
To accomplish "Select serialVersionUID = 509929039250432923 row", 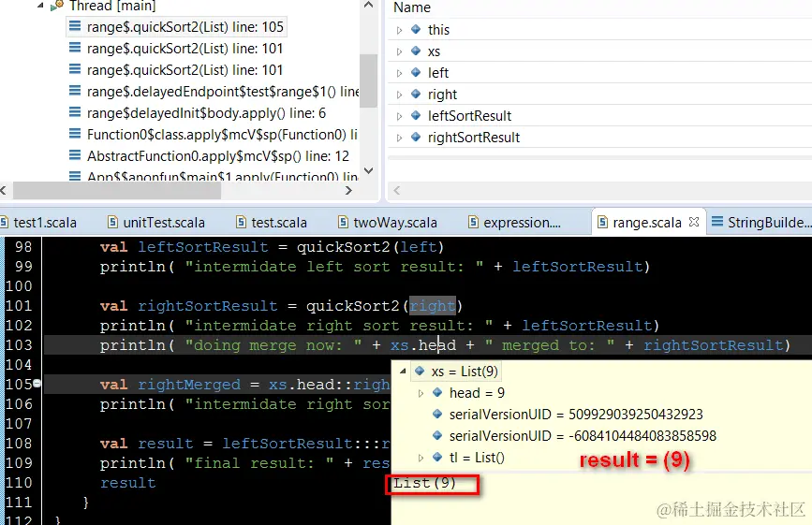I will [x=568, y=415].
